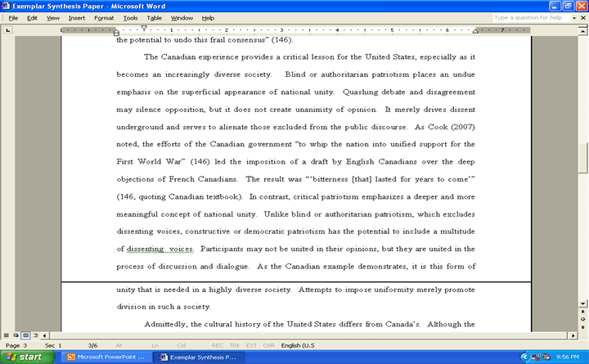Open the Select Browse Object button

point(582,319)
